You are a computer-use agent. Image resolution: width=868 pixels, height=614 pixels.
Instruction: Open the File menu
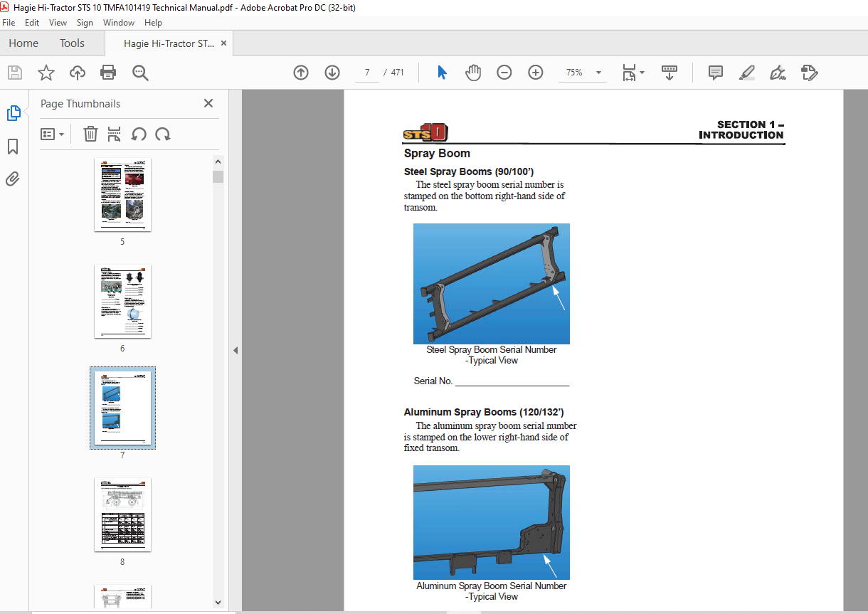pyautogui.click(x=9, y=23)
